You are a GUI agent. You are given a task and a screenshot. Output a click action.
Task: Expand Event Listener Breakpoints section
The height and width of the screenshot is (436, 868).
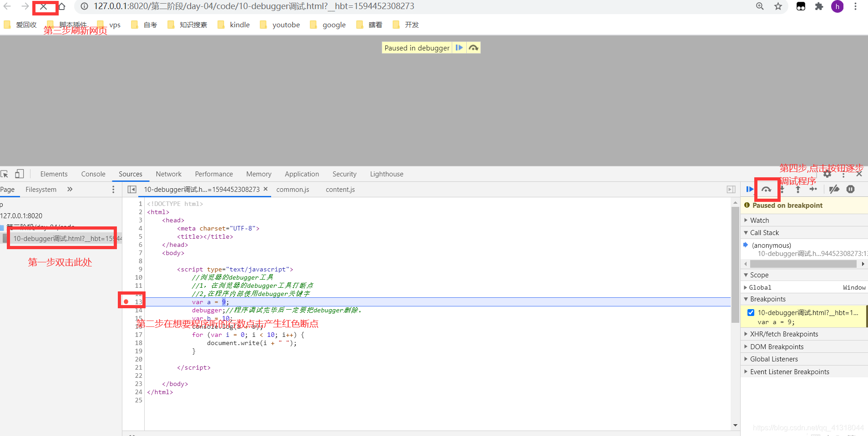click(804, 371)
